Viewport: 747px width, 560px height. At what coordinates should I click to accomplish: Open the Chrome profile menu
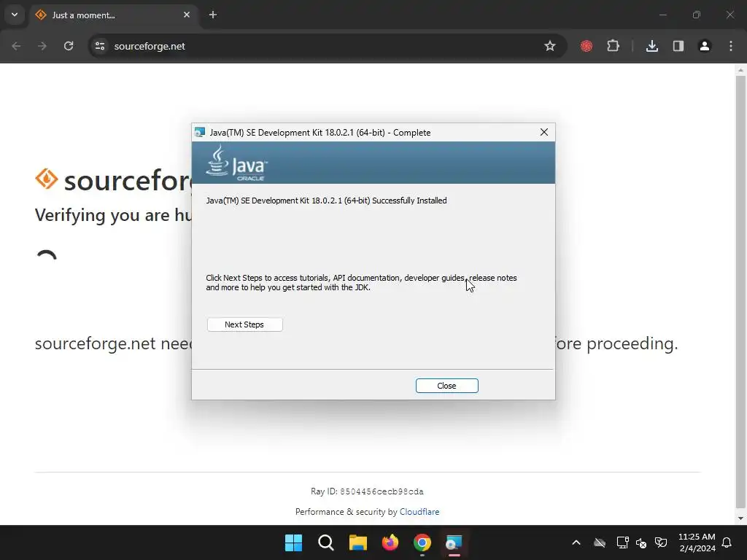click(705, 46)
